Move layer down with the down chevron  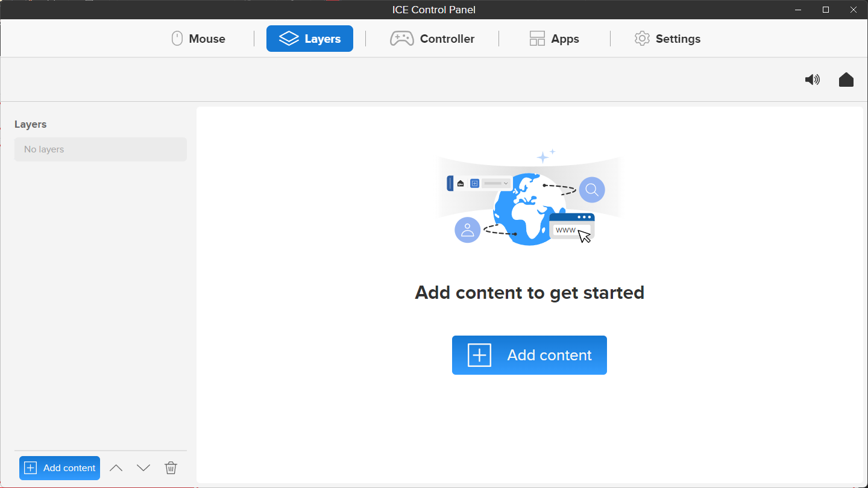point(143,468)
